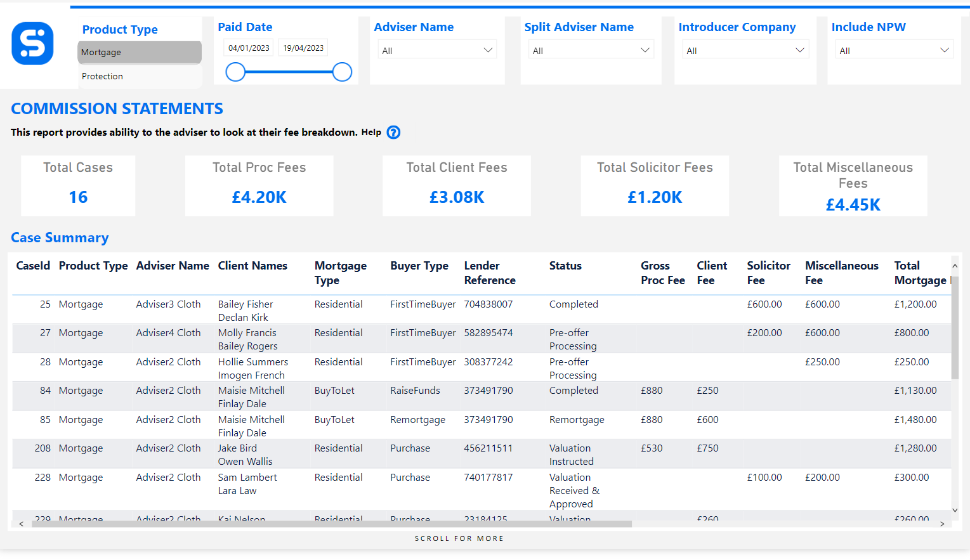Click Remortgage buyer type in row 85

coord(417,420)
